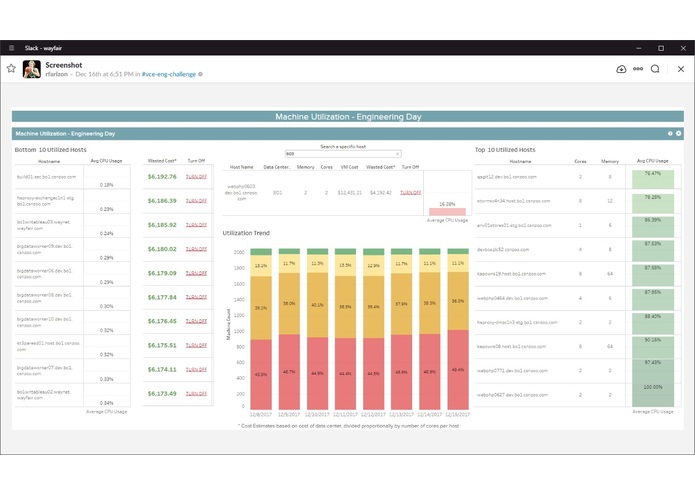The width and height of the screenshot is (695, 494).
Task: Click the 12/11/2017 yellow 13.3% segment
Action: point(345,265)
